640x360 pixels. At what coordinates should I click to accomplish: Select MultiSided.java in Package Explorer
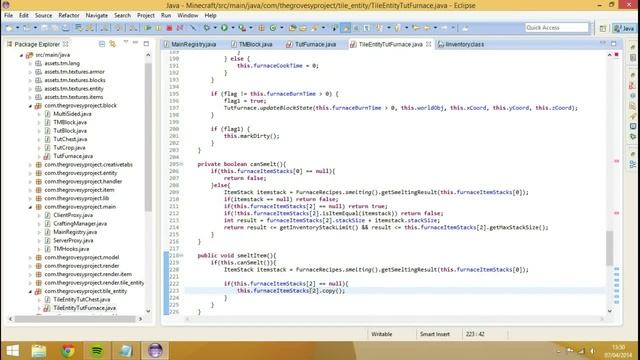point(72,114)
